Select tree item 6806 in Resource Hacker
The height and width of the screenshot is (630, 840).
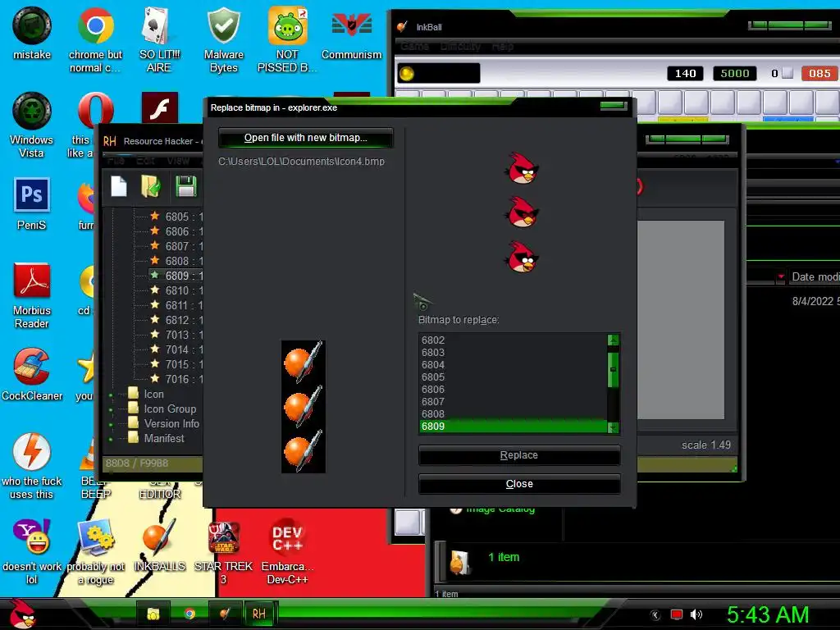tap(177, 231)
